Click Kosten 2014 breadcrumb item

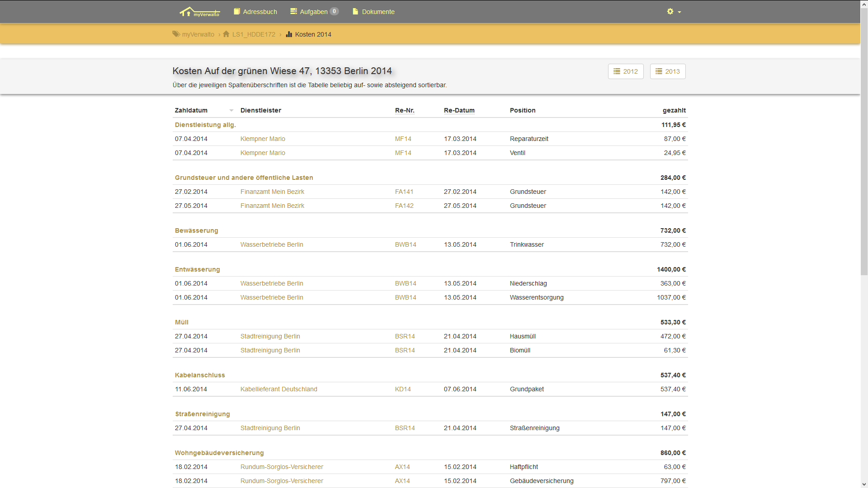(309, 34)
